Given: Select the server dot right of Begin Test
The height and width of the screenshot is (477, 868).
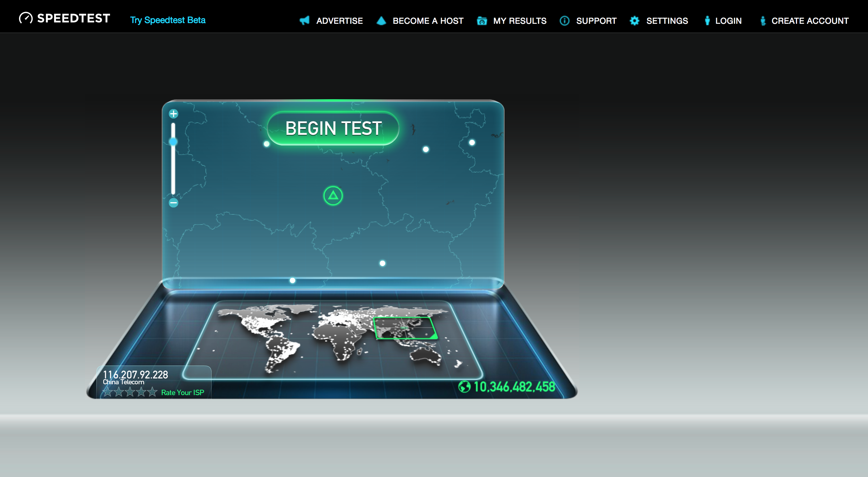Looking at the screenshot, I should click(x=426, y=149).
